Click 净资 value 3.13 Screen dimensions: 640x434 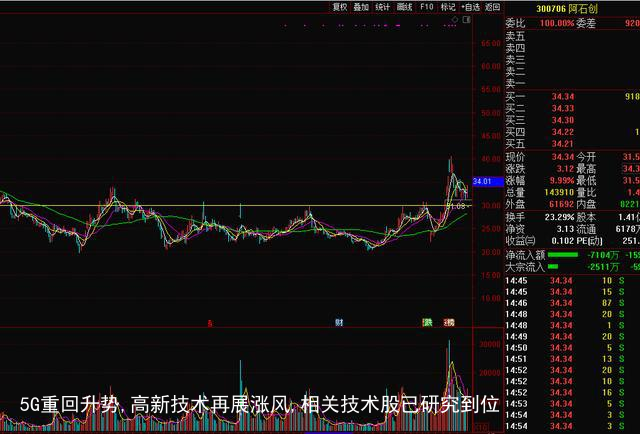[565, 229]
